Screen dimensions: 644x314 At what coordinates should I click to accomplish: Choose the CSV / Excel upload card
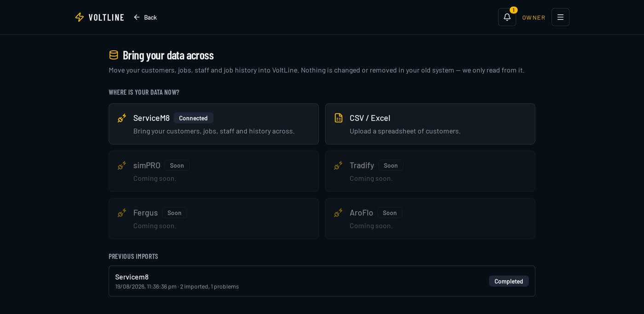coord(430,124)
